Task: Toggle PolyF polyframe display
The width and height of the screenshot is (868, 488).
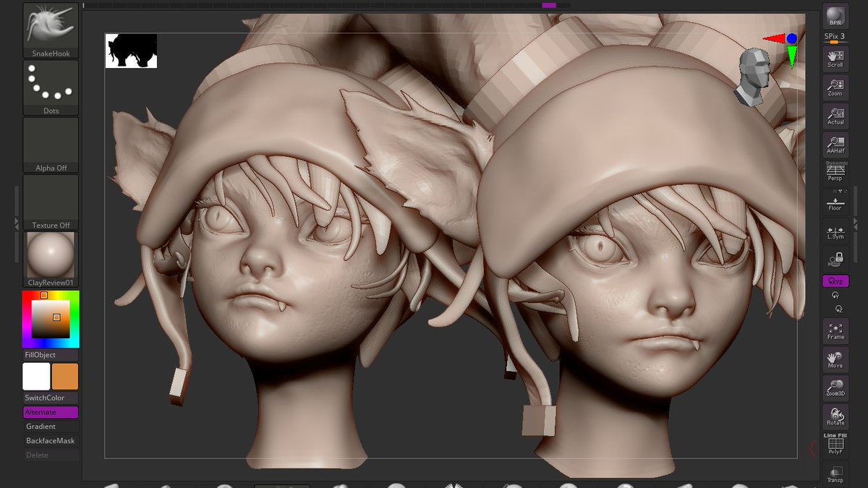Action: 835,444
